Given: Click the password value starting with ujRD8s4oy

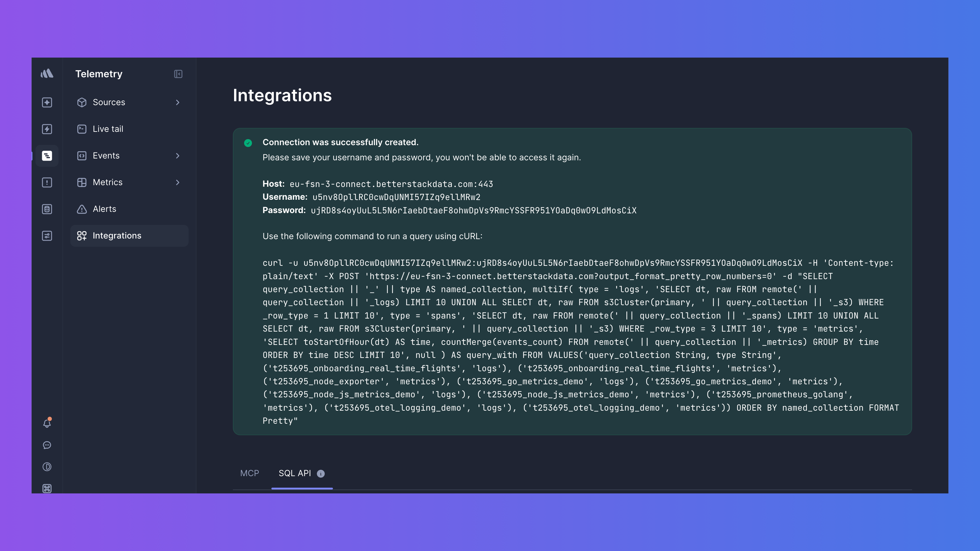Looking at the screenshot, I should click(474, 210).
